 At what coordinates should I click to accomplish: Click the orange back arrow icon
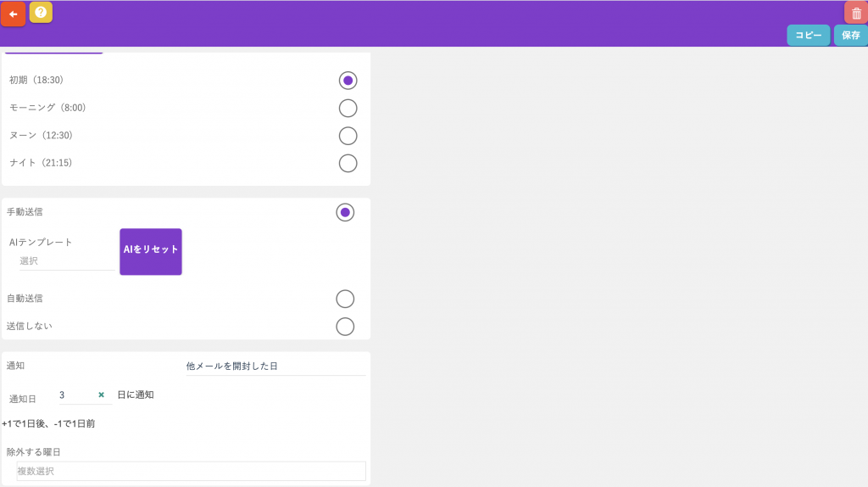pos(13,14)
